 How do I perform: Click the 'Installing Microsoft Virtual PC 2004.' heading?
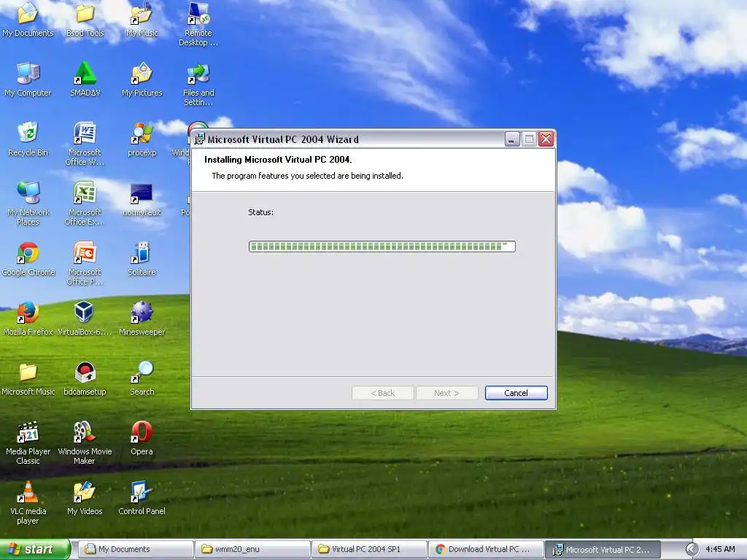point(278,160)
